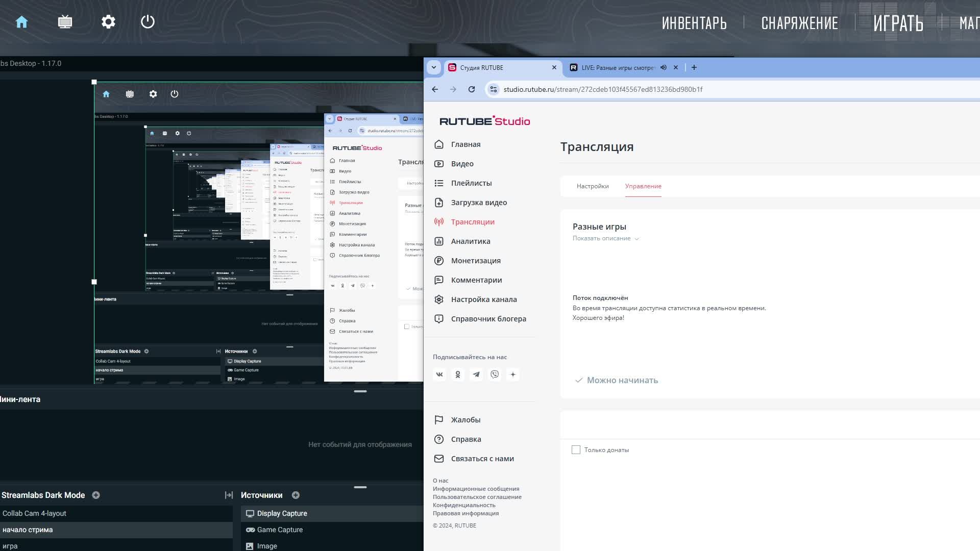
Task: Switch to LIVE: Разные игры browser tab
Action: 618,67
